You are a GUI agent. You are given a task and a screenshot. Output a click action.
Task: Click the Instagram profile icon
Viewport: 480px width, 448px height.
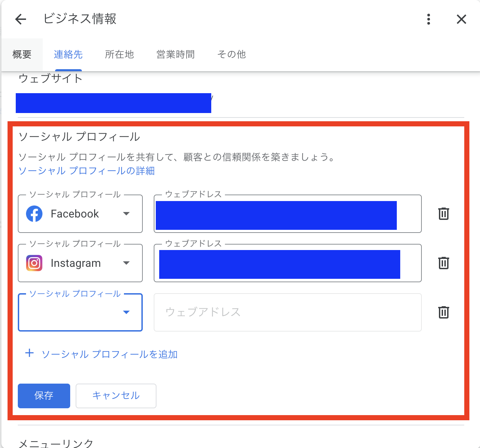[34, 263]
